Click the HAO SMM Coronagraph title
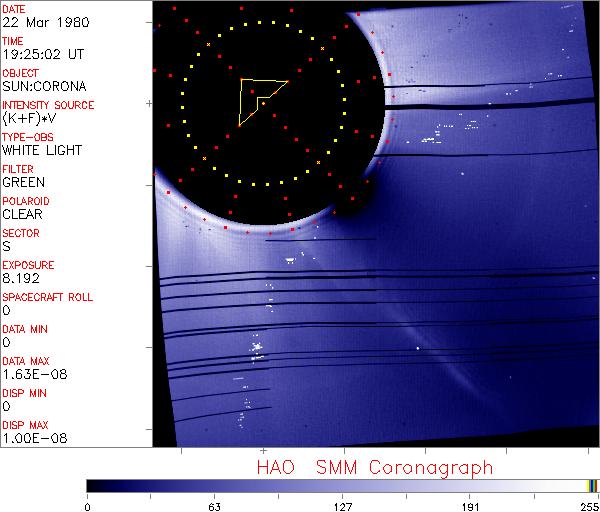 (374, 467)
